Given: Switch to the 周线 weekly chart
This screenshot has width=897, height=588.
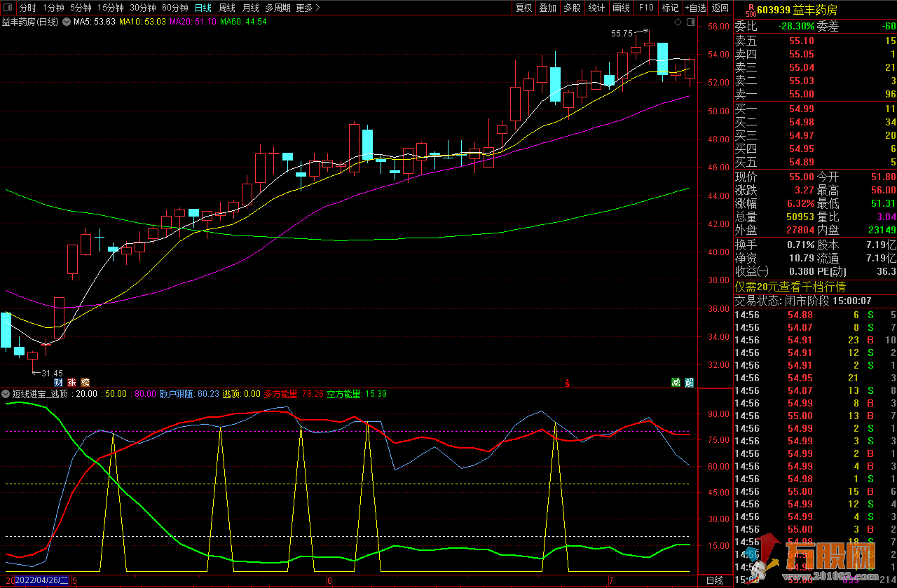Looking at the screenshot, I should (227, 8).
